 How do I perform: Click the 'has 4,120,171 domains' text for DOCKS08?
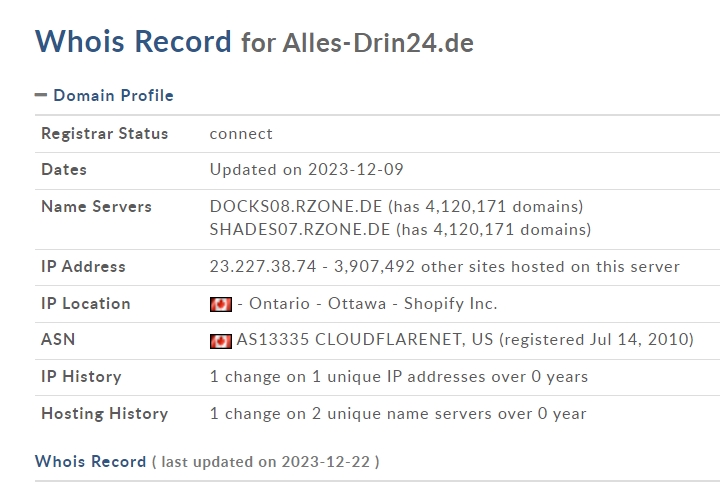pos(486,207)
